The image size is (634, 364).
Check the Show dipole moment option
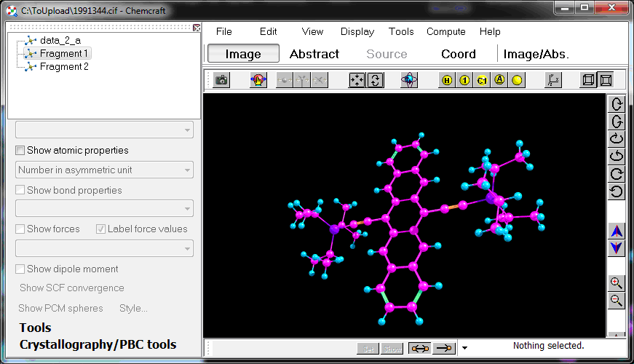click(x=20, y=269)
